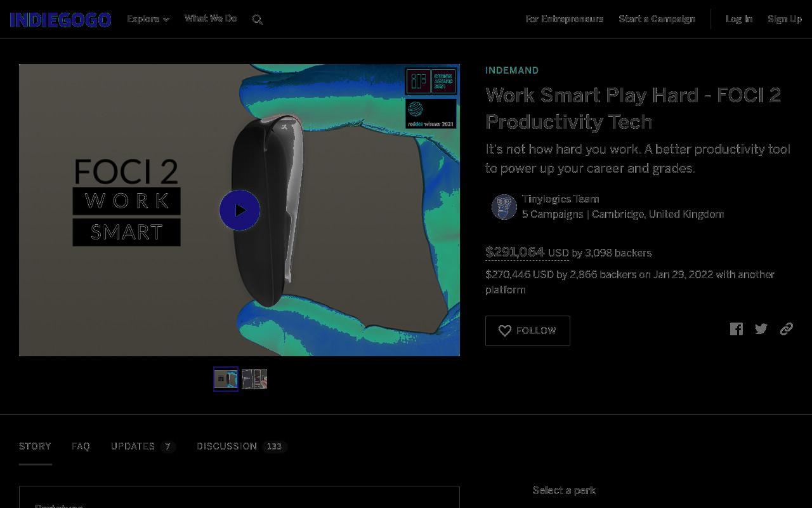Follow this campaign
The height and width of the screenshot is (508, 812).
click(528, 331)
